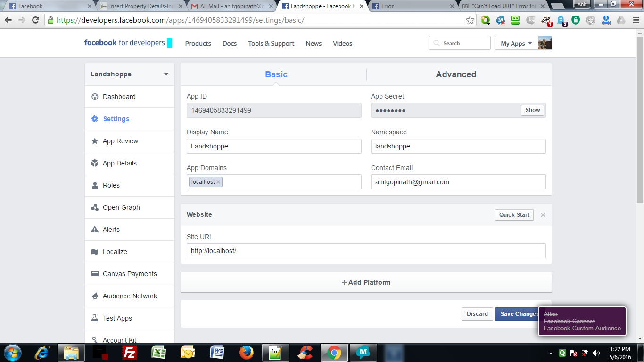
Task: Click the Discard button
Action: [477, 314]
